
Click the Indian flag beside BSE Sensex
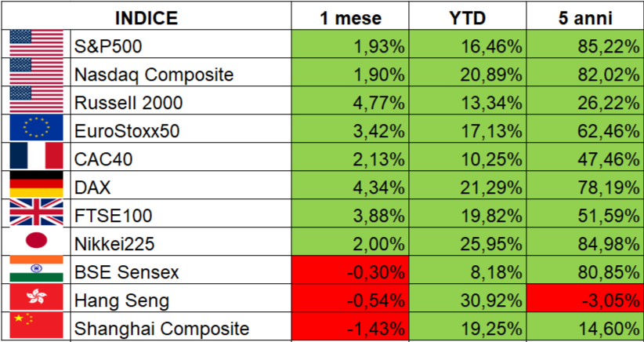[x=36, y=271]
